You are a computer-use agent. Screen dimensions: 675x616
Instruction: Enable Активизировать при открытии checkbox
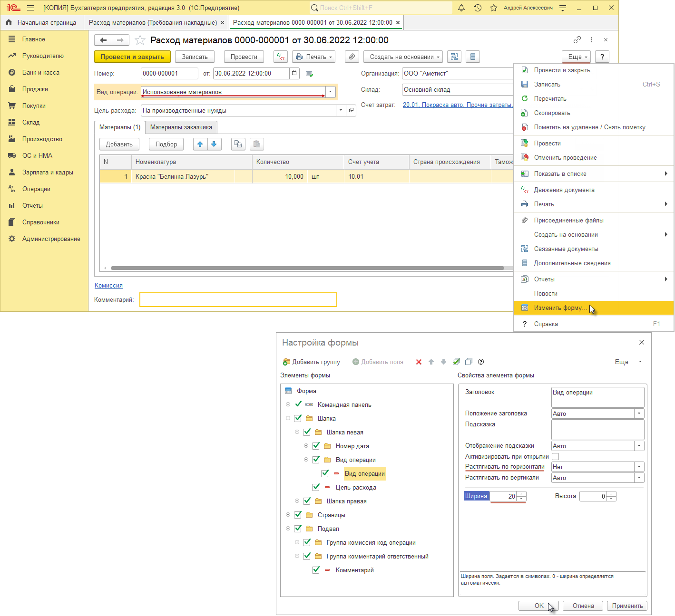pyautogui.click(x=555, y=456)
